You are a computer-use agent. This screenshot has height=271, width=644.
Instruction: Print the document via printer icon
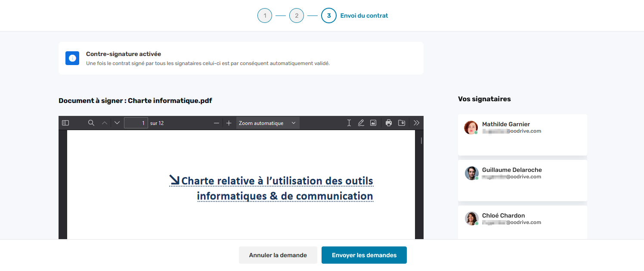click(x=389, y=123)
